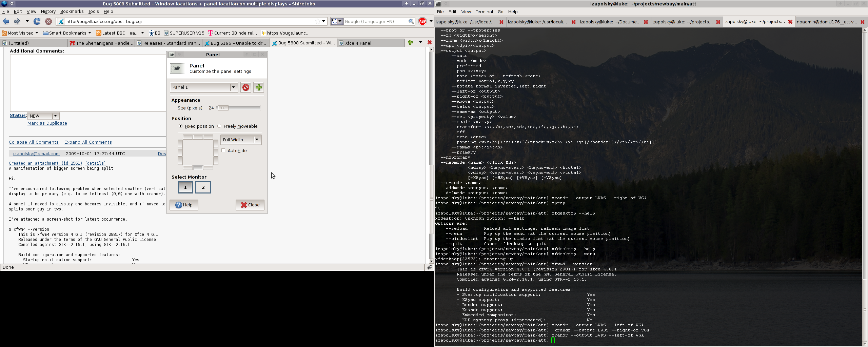Screen dimensions: 868x347
Task: Open the Status NEW dropdown
Action: point(44,116)
